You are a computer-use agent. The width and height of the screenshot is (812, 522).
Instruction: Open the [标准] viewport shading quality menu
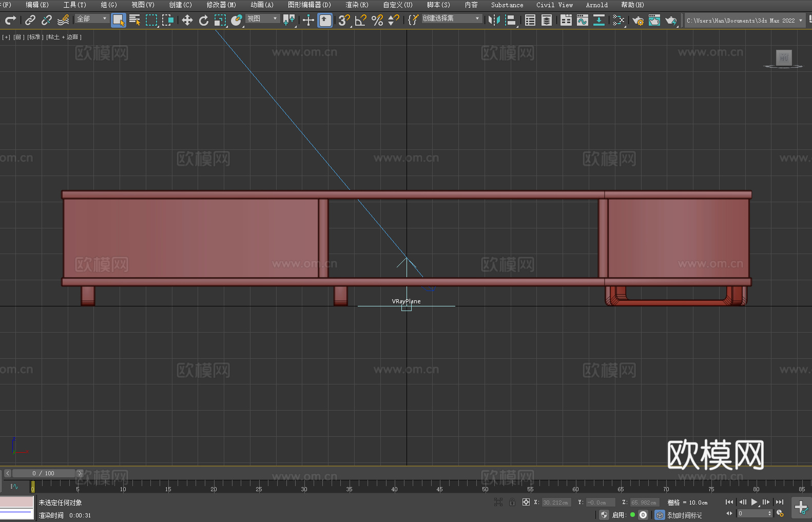tap(35, 37)
